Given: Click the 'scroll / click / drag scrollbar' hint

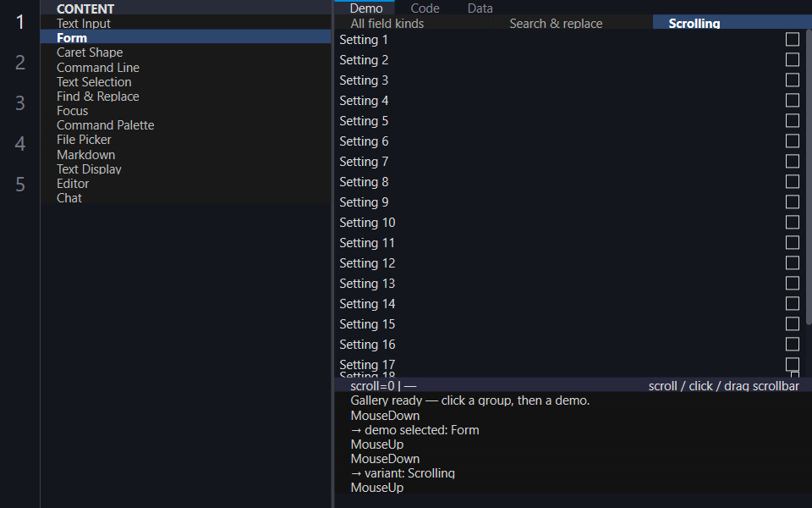Looking at the screenshot, I should pyautogui.click(x=723, y=386).
